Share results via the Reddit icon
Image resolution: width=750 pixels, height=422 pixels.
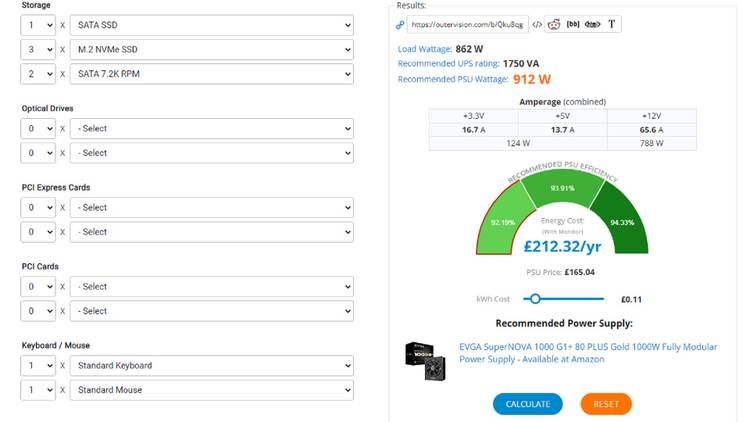554,24
